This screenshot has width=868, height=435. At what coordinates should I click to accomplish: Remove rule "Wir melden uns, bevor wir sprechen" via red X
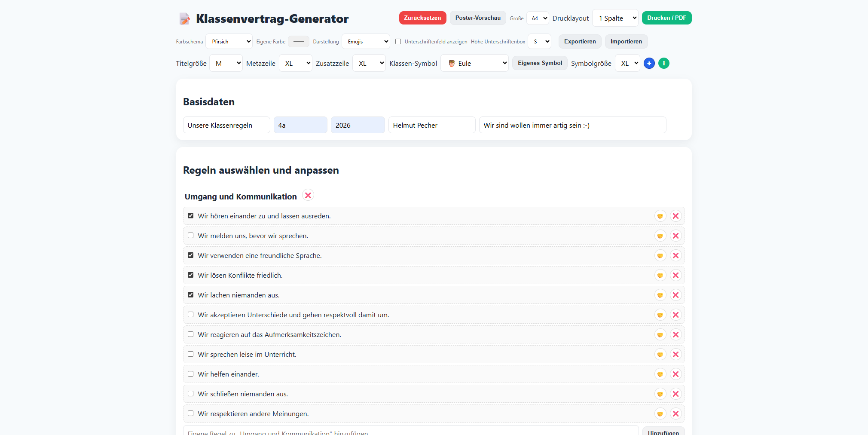click(675, 236)
